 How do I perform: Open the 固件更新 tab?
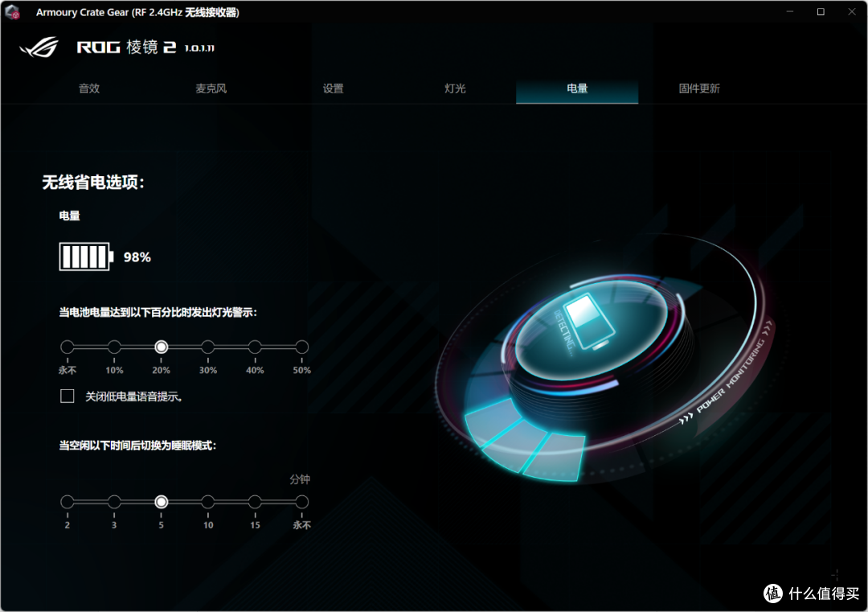(699, 88)
